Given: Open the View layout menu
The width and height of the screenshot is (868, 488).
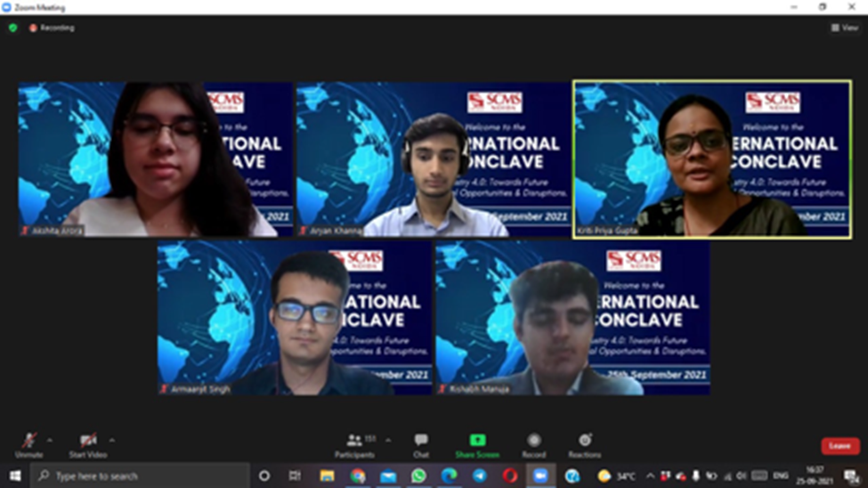Looking at the screenshot, I should tap(844, 28).
